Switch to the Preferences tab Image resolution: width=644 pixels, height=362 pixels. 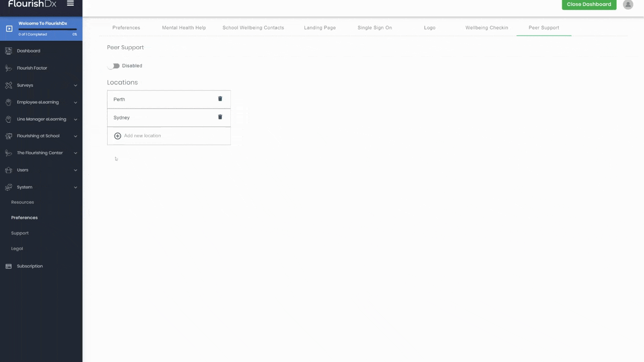(x=126, y=28)
